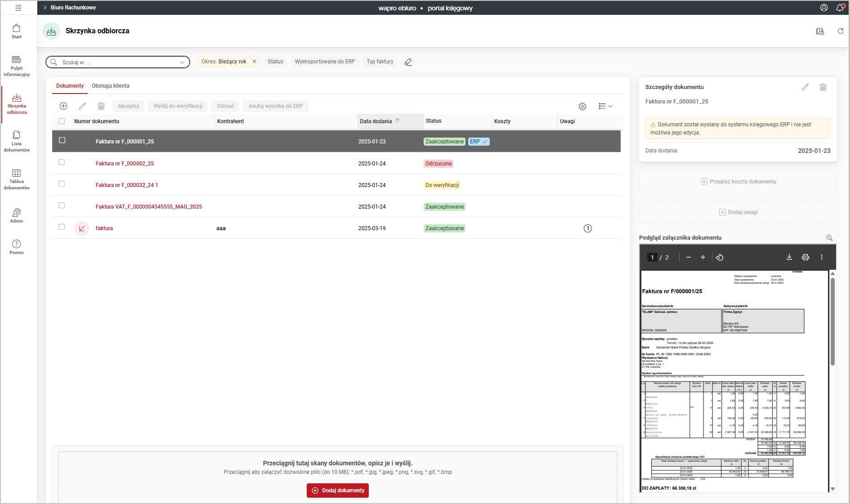Viewport: 850px width, 504px height.
Task: Open Admin section in sidebar
Action: pyautogui.click(x=17, y=215)
